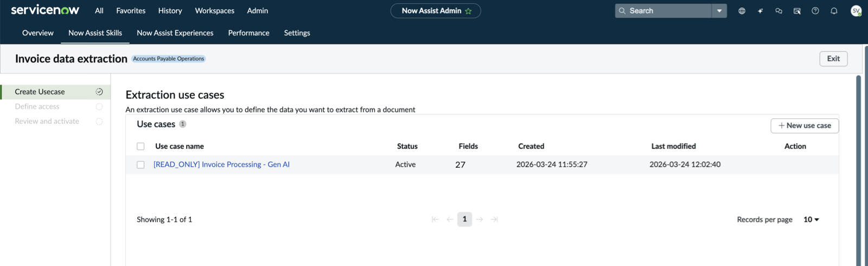Click modified date 2026-03-24 12:02:40
This screenshot has height=266, width=868.
(685, 164)
